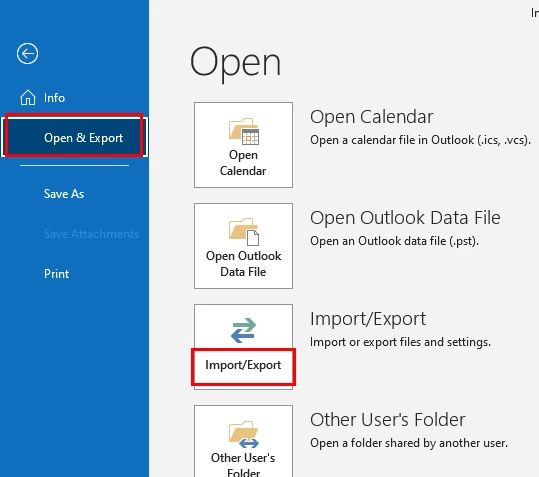This screenshot has height=477, width=539.
Task: Click the Import/Export arrows icon
Action: click(243, 330)
